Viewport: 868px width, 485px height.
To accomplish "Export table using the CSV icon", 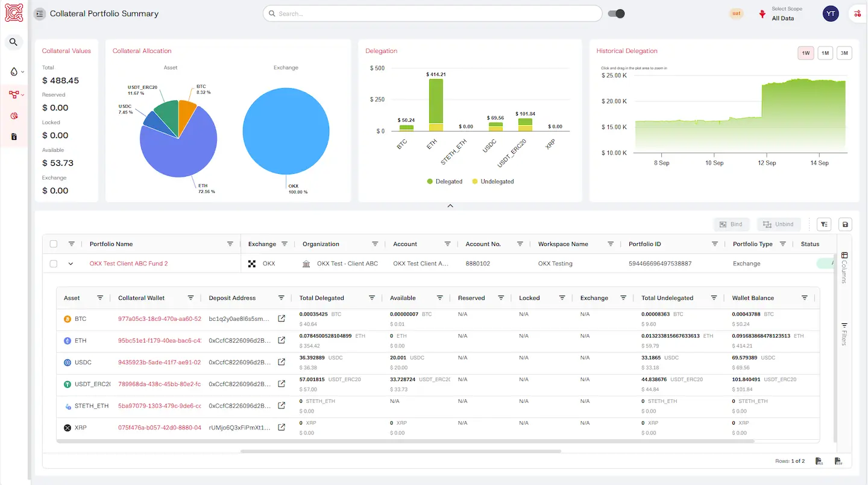I will [x=838, y=461].
